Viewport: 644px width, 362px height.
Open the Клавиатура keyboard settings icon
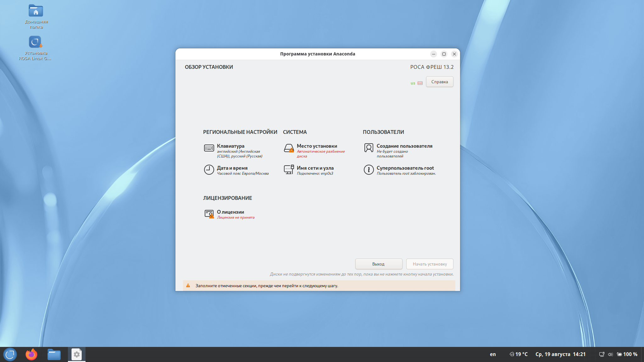click(x=209, y=148)
